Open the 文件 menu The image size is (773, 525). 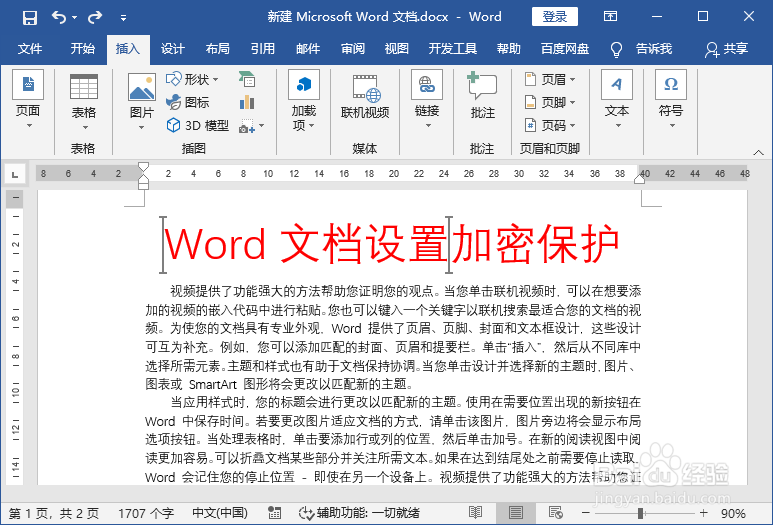[30, 49]
